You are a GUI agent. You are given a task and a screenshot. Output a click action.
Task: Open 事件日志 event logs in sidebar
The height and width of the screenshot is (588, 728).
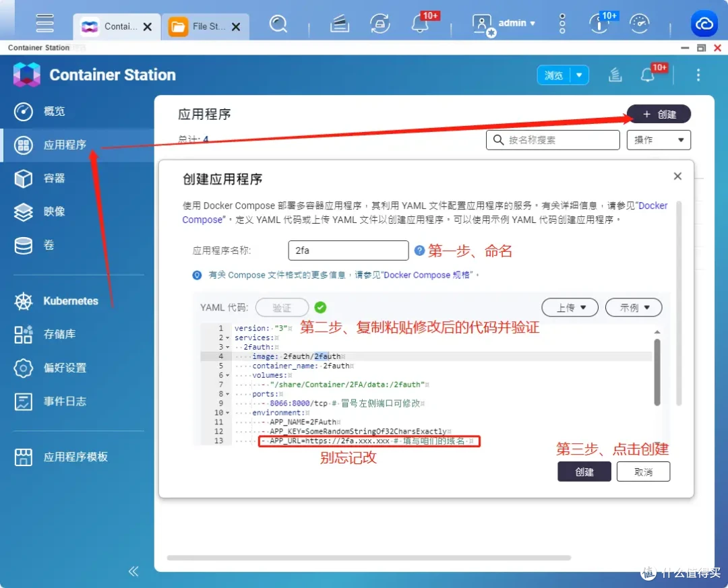(77, 401)
